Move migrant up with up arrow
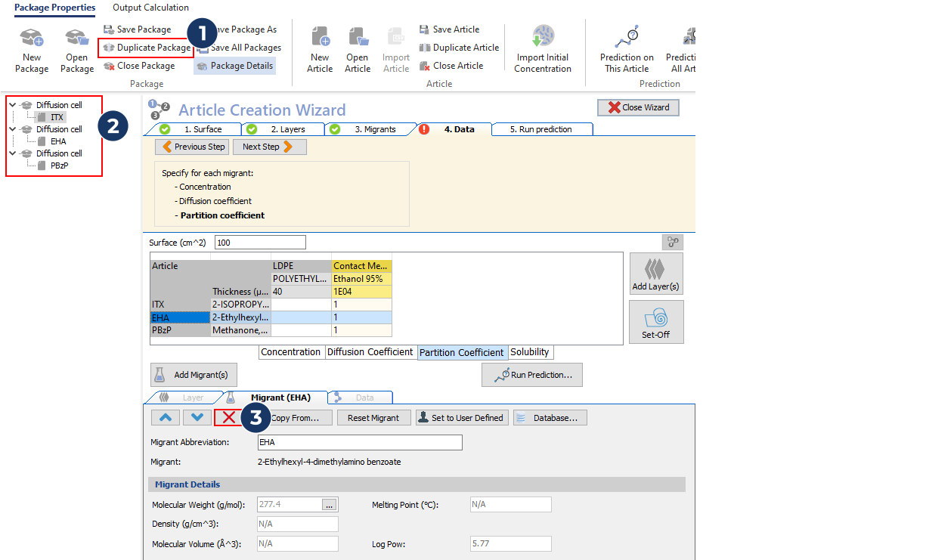 pyautogui.click(x=166, y=417)
